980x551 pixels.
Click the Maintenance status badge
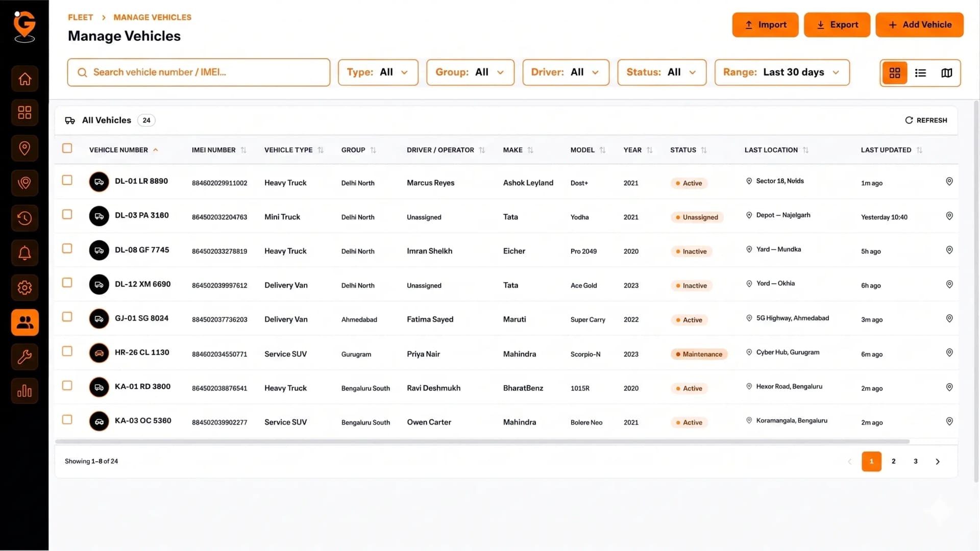coord(699,354)
